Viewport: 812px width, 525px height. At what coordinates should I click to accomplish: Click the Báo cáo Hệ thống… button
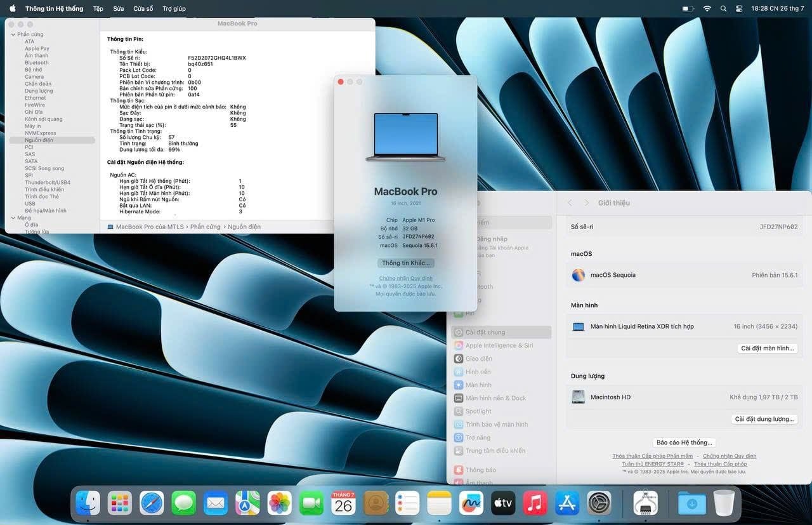tap(684, 442)
